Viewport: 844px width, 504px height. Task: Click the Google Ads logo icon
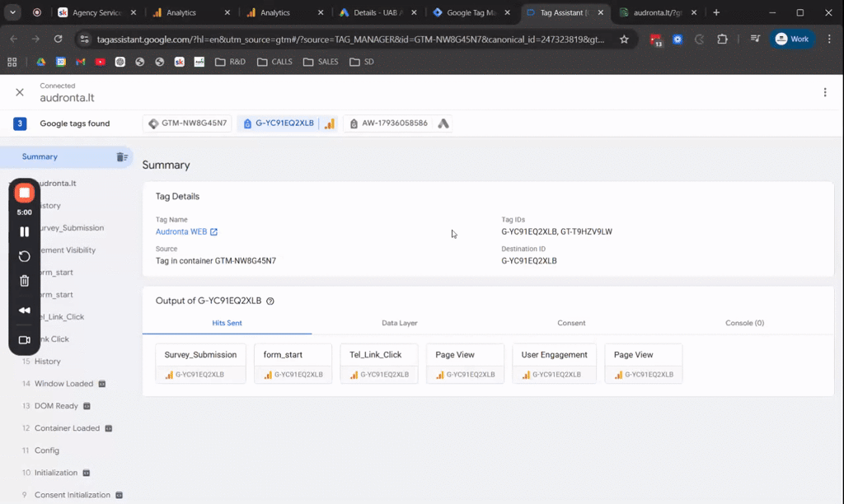pos(443,124)
